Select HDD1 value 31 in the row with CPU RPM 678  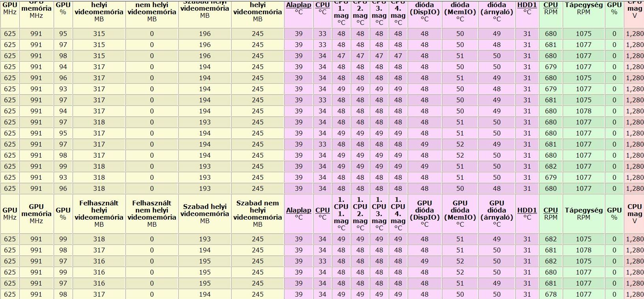click(x=527, y=294)
